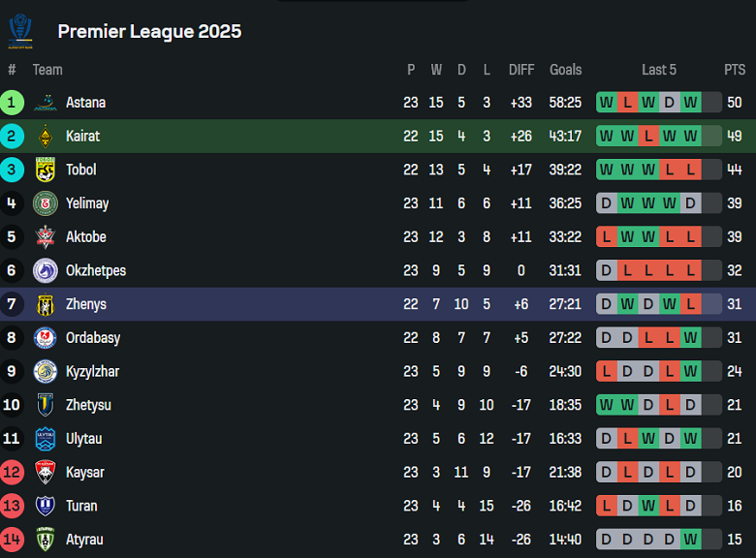Click the Kairat club crest
The image size is (756, 558).
(46, 137)
